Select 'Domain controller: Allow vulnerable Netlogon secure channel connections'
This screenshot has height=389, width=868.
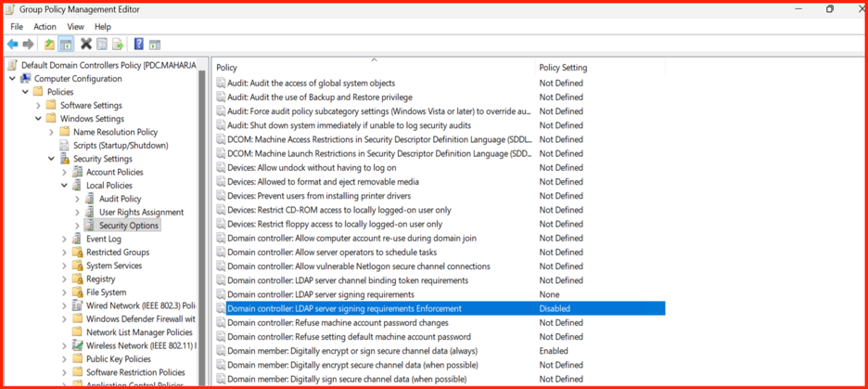(359, 266)
